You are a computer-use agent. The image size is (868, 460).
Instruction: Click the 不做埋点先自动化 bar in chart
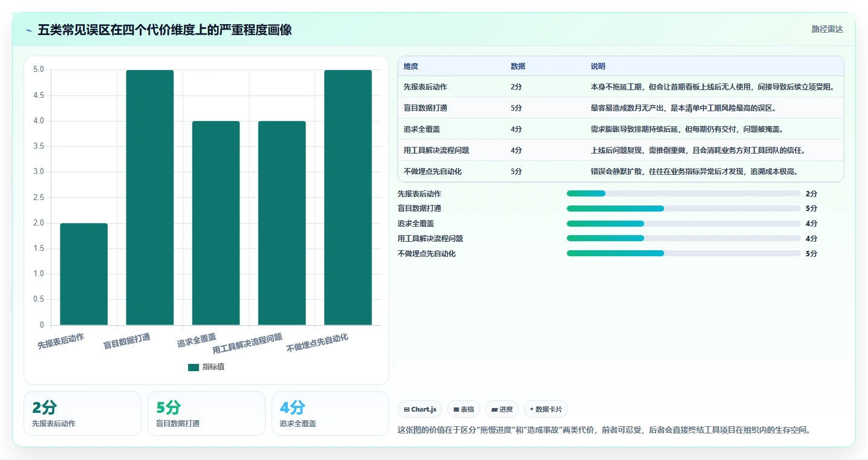coord(348,198)
